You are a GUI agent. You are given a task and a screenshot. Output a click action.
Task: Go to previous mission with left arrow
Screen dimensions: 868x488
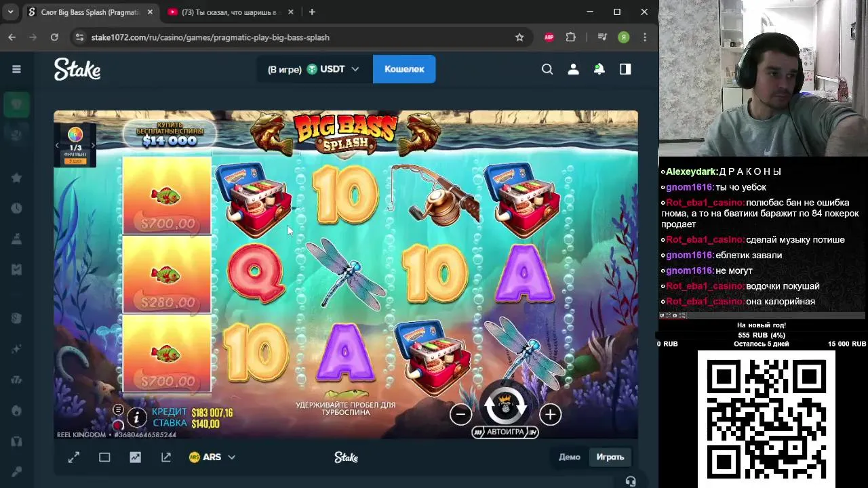[x=58, y=146]
